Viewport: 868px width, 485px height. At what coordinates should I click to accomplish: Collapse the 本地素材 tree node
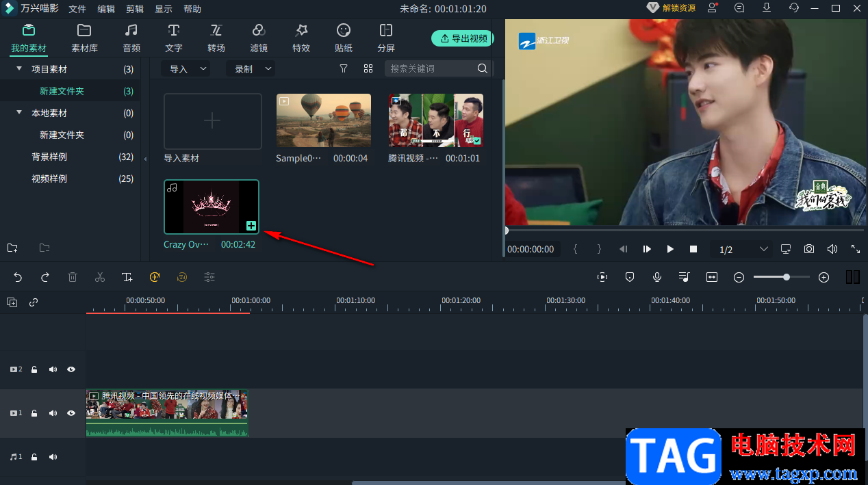[x=19, y=113]
